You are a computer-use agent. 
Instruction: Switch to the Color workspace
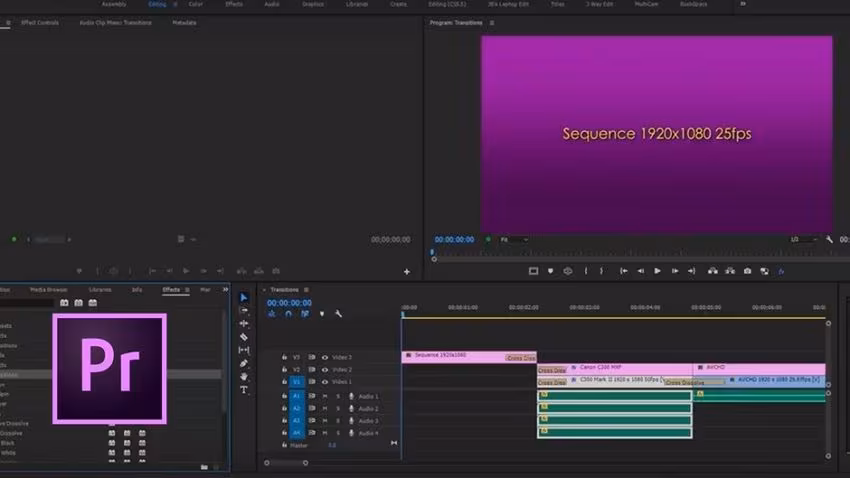pyautogui.click(x=196, y=4)
